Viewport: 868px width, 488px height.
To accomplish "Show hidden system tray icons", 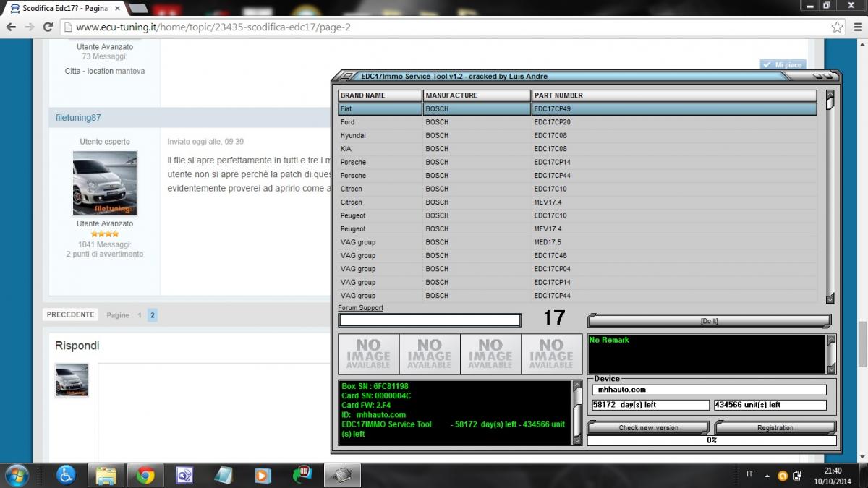I will click(767, 476).
